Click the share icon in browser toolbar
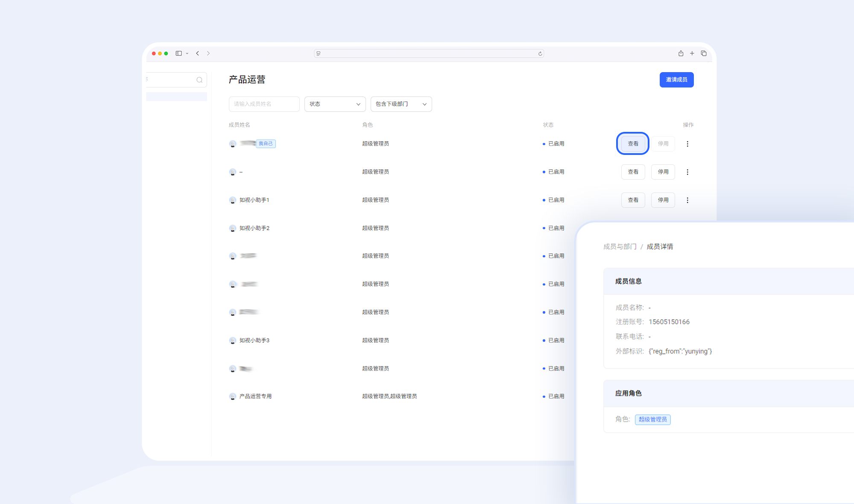Screen dimensions: 854x504 tap(681, 53)
